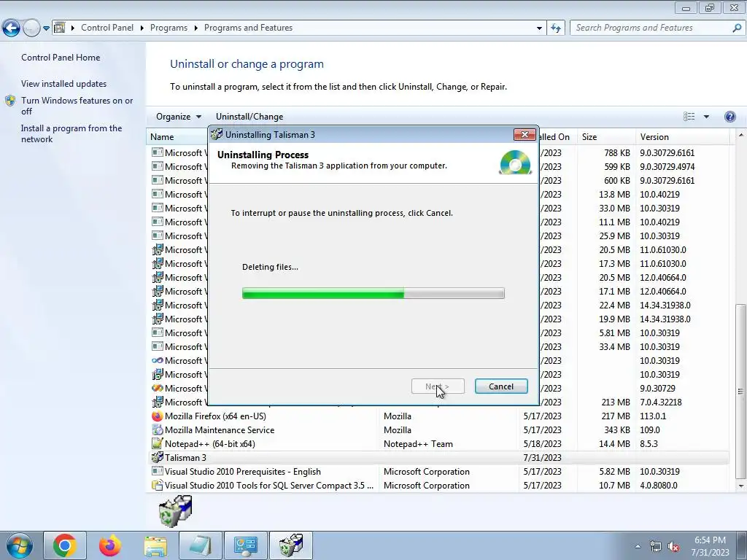Select Mozilla Maintenance Service row
Viewport: 747px width, 560px height.
click(438, 430)
